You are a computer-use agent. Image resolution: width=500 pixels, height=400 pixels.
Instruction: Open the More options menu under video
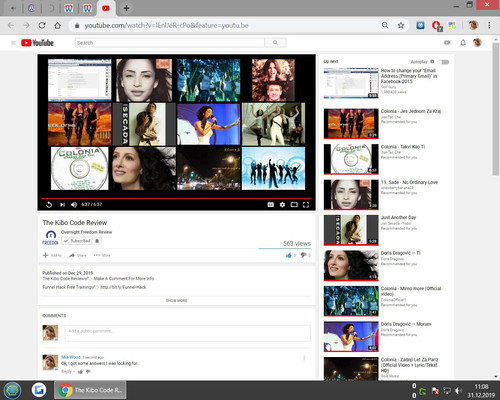click(102, 255)
